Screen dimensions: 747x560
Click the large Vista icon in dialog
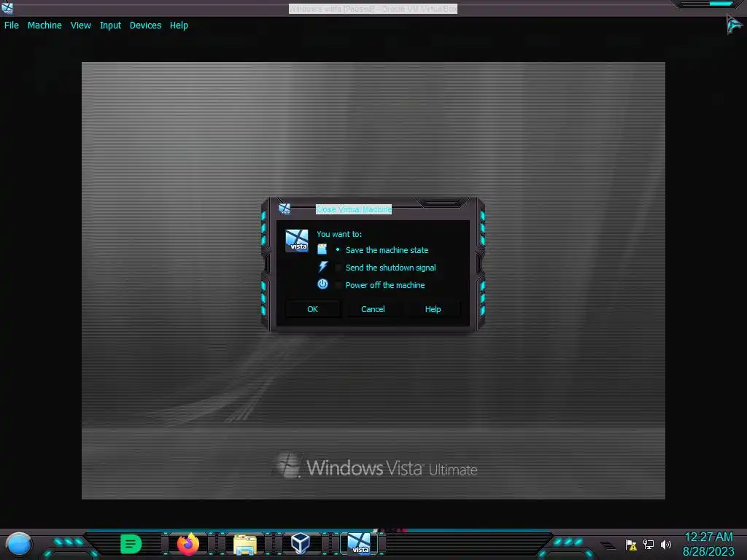296,241
